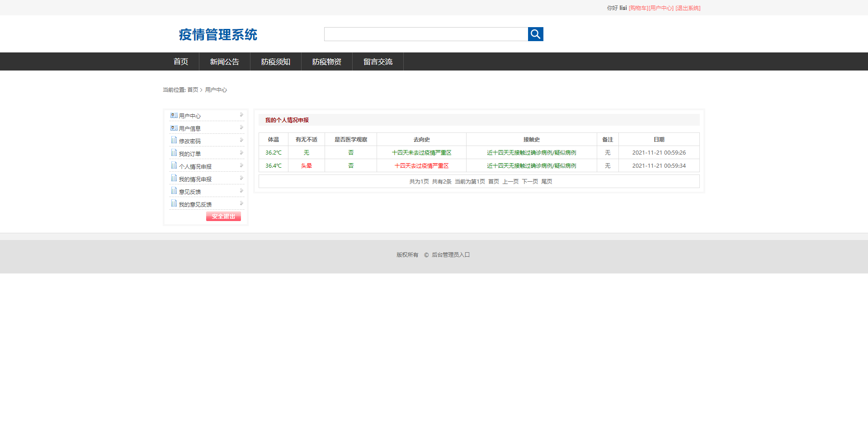Viewport: 868px width, 438px height.
Task: Click the red 安全退出 button
Action: 223,217
